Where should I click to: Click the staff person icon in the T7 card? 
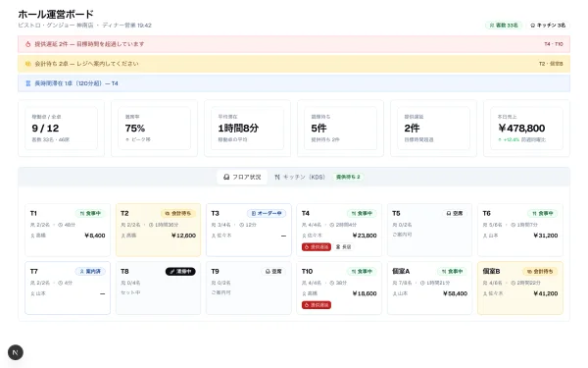point(32,293)
